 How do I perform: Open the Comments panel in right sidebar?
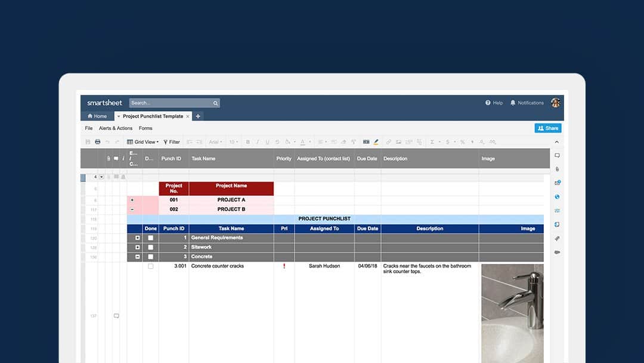coord(557,156)
